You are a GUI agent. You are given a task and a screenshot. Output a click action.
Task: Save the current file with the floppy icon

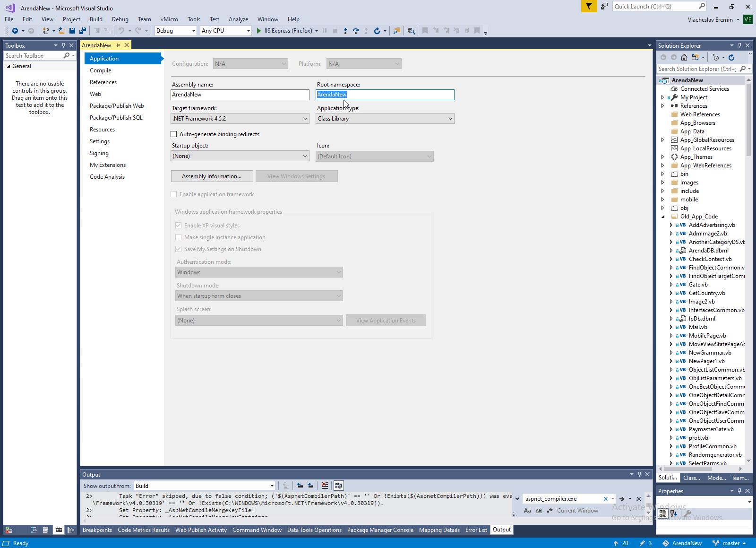[72, 31]
